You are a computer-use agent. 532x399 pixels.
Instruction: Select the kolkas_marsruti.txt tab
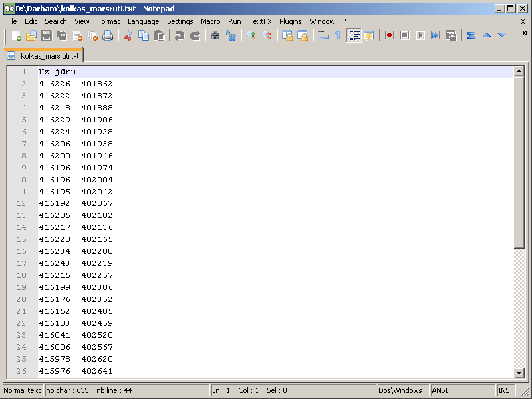(44, 56)
